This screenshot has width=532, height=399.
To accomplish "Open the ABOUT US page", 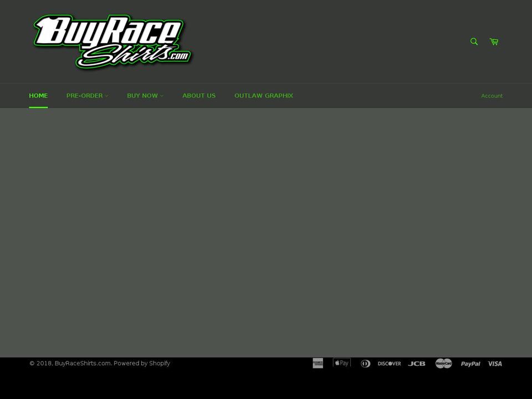I will (x=199, y=96).
